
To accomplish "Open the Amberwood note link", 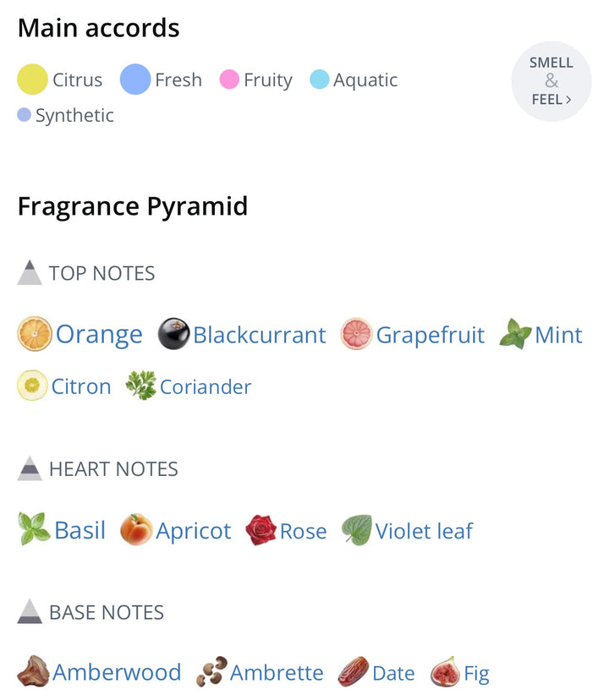I will [117, 672].
